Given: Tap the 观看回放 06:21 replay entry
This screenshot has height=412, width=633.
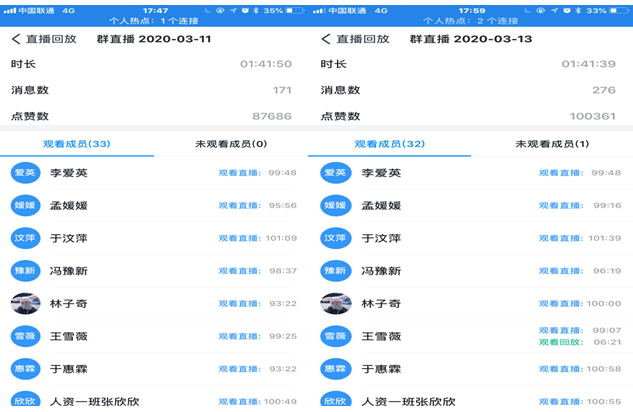Looking at the screenshot, I should tap(579, 342).
